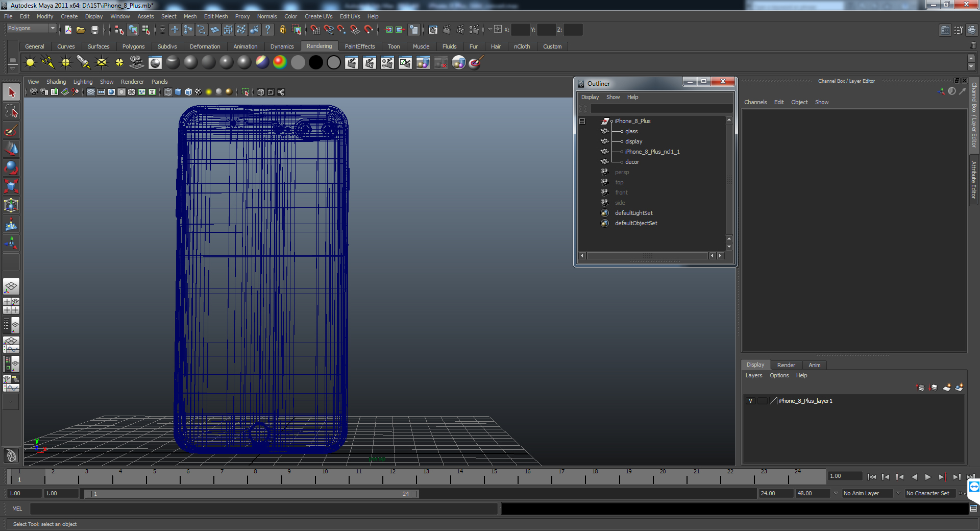
Task: Open the Layers menu in Layer Editor
Action: 754,375
